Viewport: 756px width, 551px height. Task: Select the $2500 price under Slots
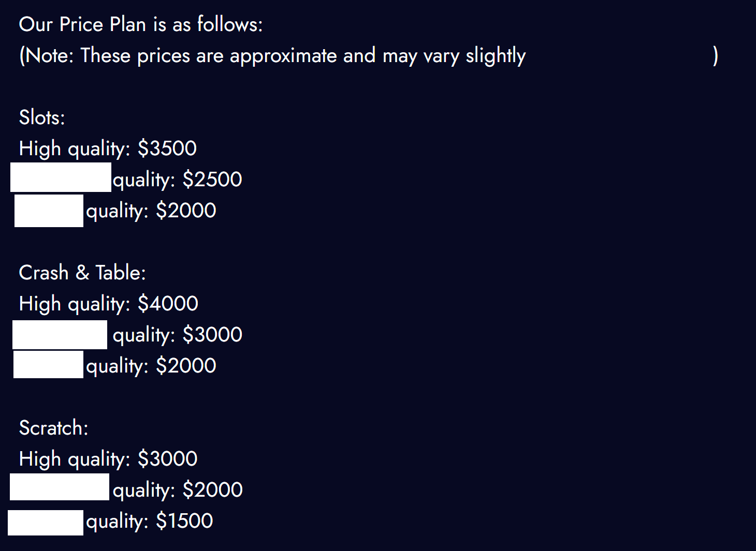coord(212,180)
